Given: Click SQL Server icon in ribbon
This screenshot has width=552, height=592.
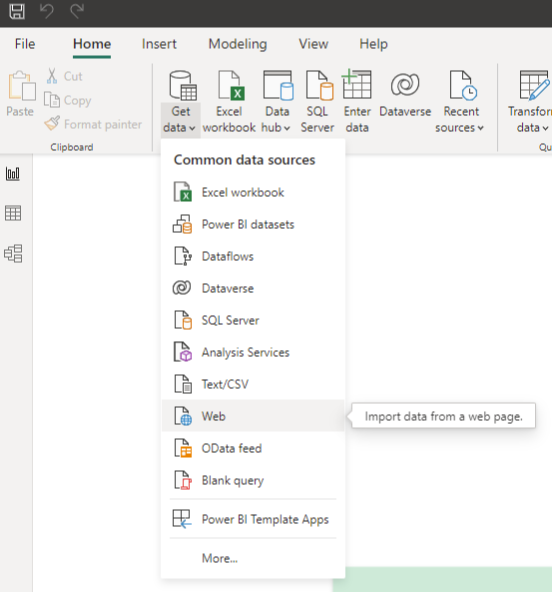Looking at the screenshot, I should (x=319, y=85).
